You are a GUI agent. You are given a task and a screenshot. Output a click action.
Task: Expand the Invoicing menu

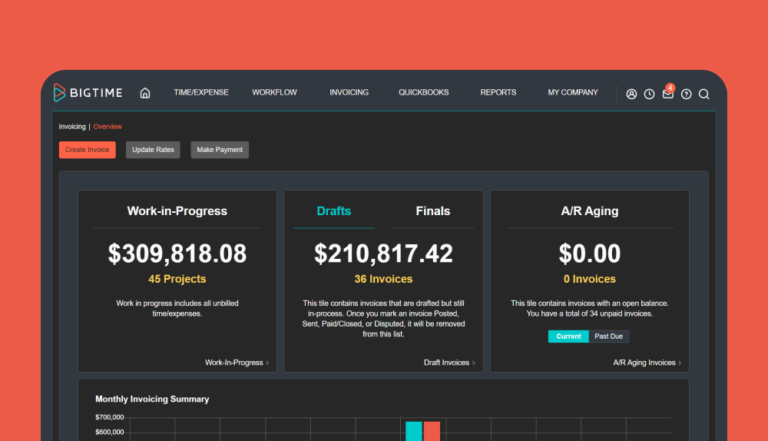pyautogui.click(x=349, y=93)
